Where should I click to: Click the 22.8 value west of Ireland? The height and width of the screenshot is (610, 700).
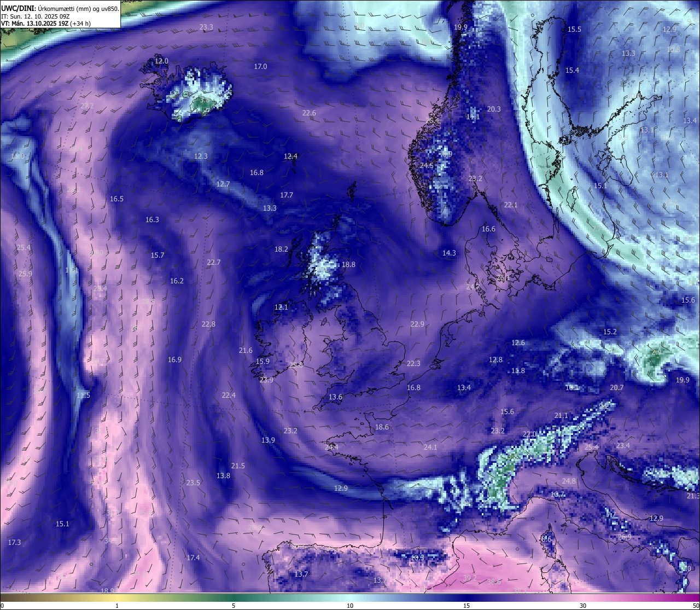208,324
